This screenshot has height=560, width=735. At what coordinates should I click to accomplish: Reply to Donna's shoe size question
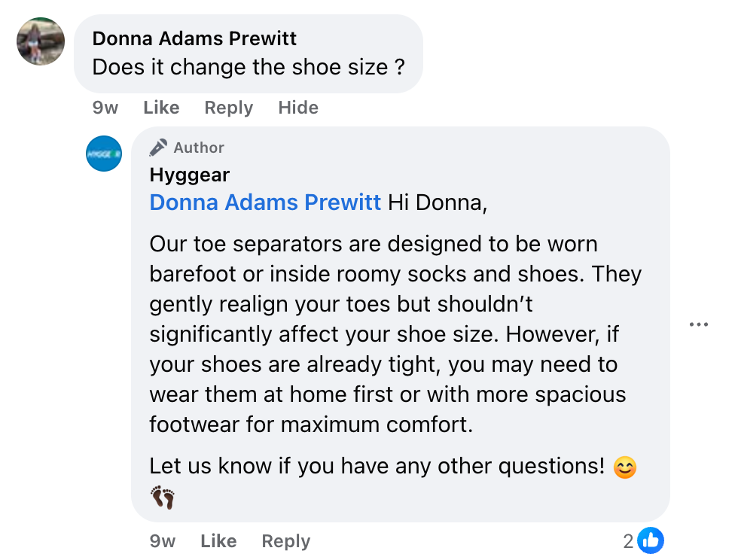228,108
